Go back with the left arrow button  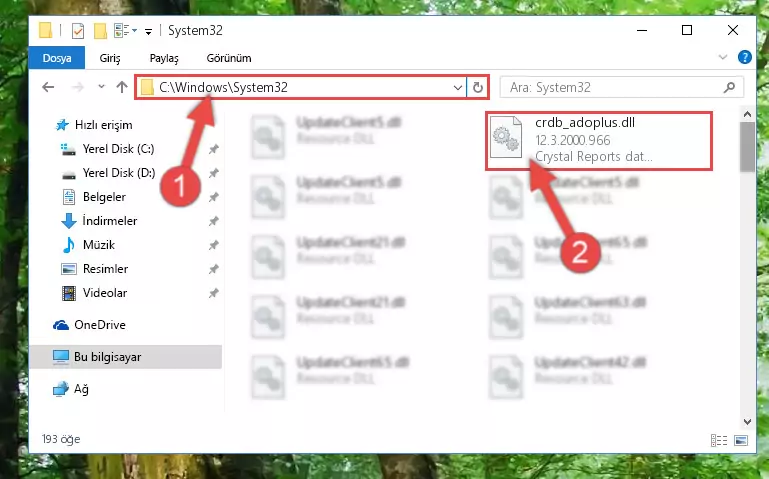[48, 87]
